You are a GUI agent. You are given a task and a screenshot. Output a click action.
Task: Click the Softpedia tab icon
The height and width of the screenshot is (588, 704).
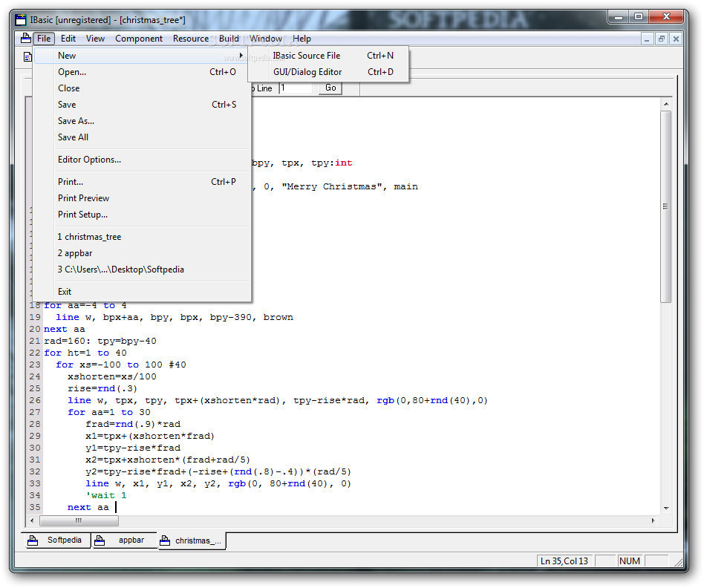coord(33,540)
